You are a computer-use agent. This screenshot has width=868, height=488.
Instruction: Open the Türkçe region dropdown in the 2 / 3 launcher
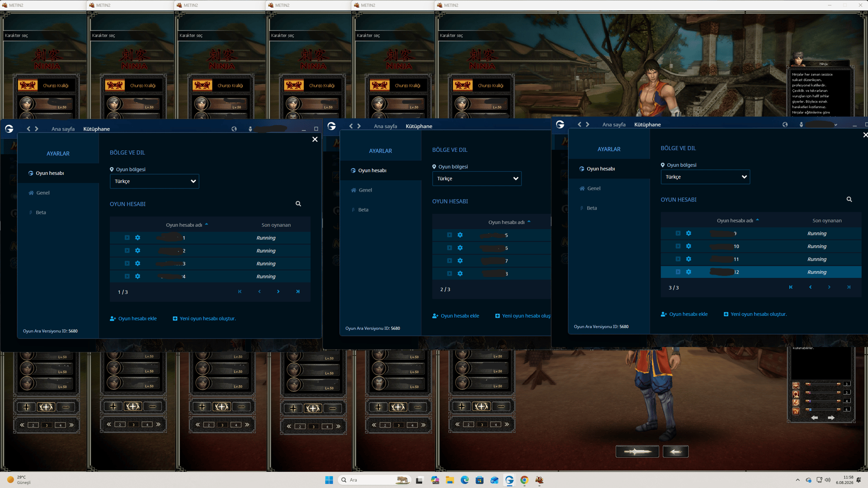(x=476, y=178)
